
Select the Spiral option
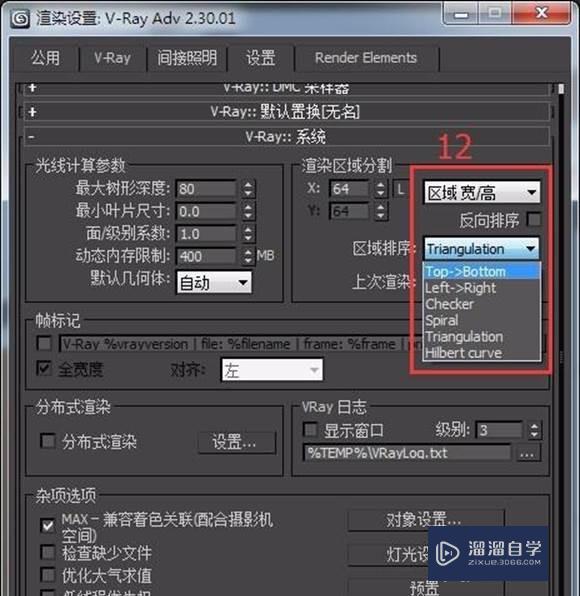point(482,320)
